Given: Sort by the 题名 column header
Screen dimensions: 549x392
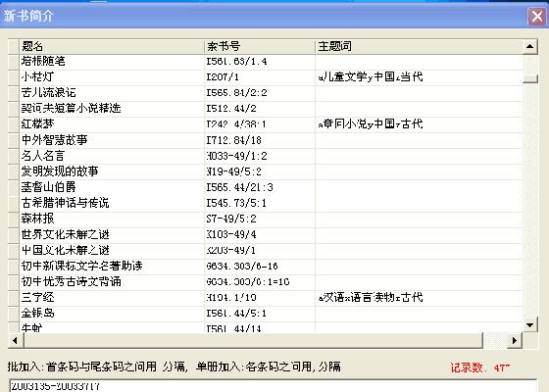Looking at the screenshot, I should coord(111,46).
